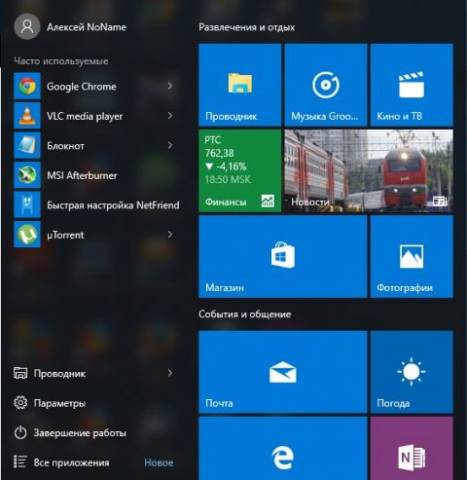
Task: Open the Кино и ТВ tile
Action: [x=412, y=85]
